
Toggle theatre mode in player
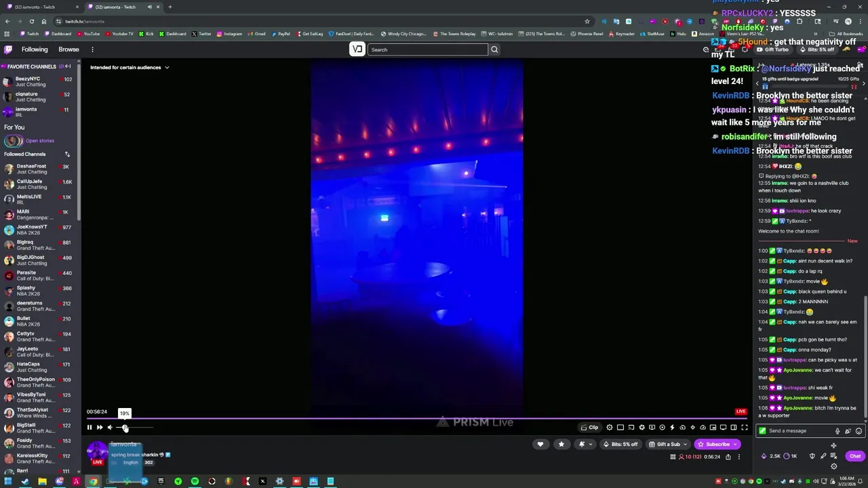(733, 427)
